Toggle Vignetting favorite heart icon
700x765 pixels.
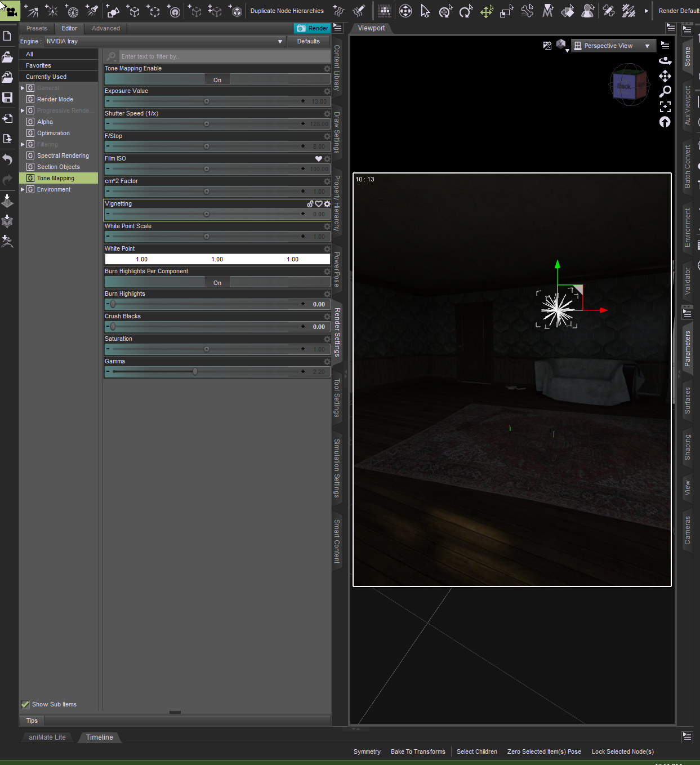(x=319, y=204)
